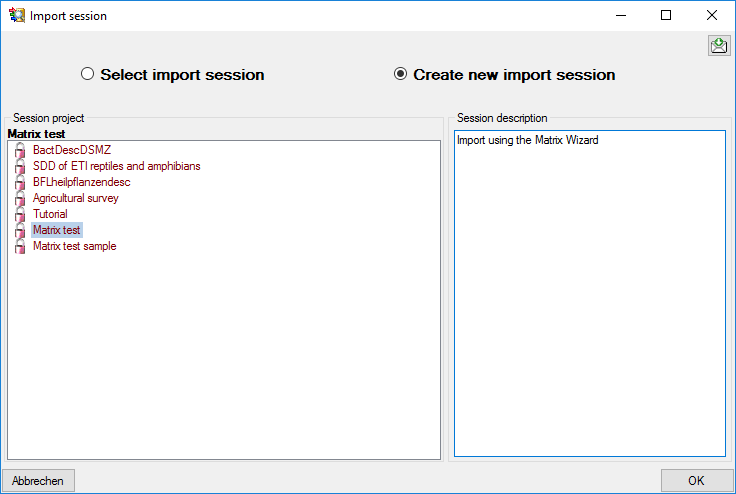Viewport: 736px width, 494px height.
Task: Choose the Select import session radio button
Action: [x=87, y=74]
